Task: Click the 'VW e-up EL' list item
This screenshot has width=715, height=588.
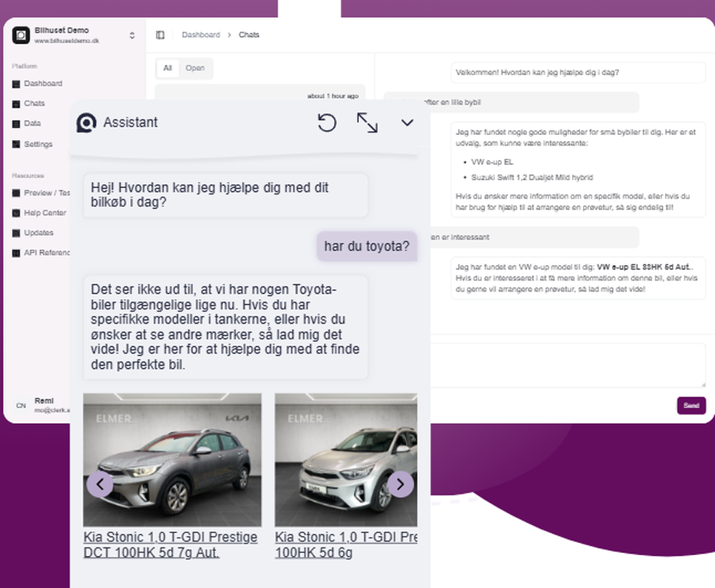Action: (492, 162)
